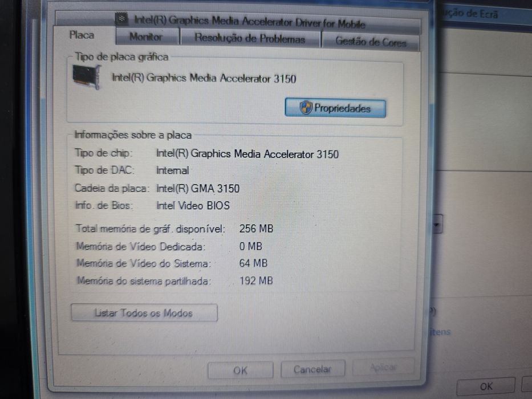This screenshot has width=532, height=399.
Task: Click the 'Tipo de placa gráfica' group heading
Action: click(121, 56)
